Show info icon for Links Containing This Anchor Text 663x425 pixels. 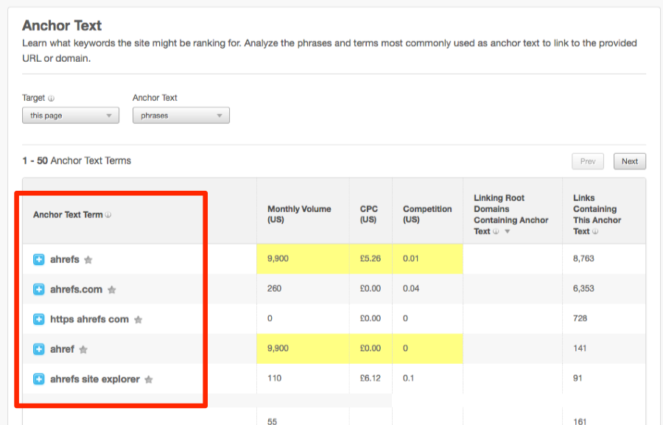pos(595,231)
